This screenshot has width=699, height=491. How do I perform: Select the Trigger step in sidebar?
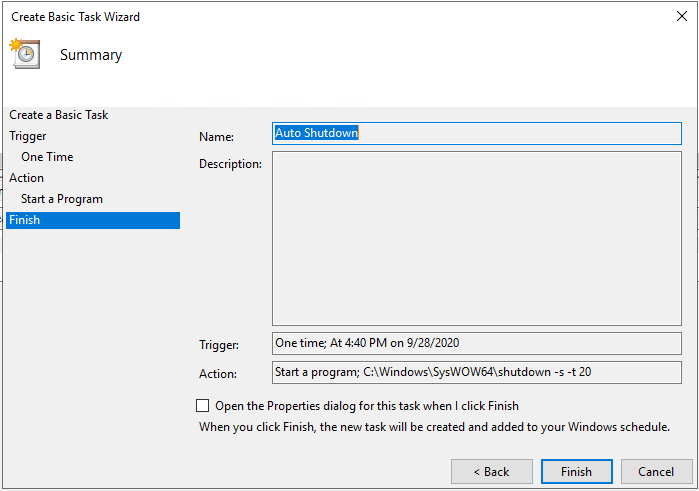pos(28,136)
